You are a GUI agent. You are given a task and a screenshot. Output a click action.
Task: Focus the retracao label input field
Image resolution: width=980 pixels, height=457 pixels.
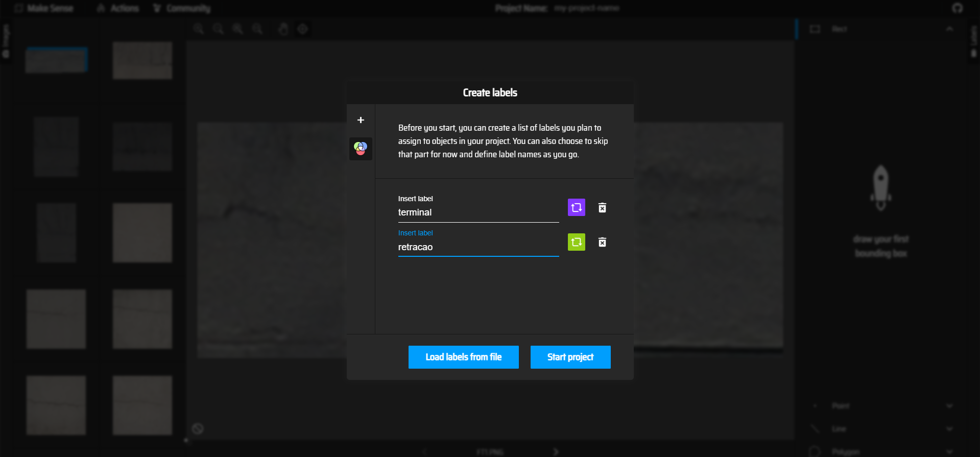[x=479, y=247]
